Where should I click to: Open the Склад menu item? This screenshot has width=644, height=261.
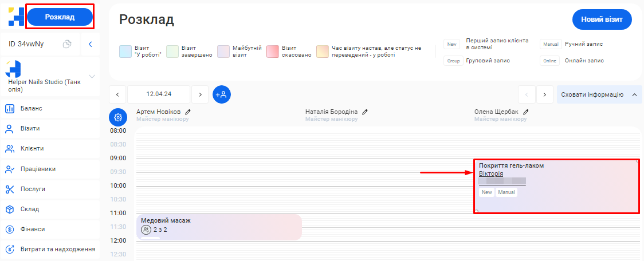coord(30,209)
